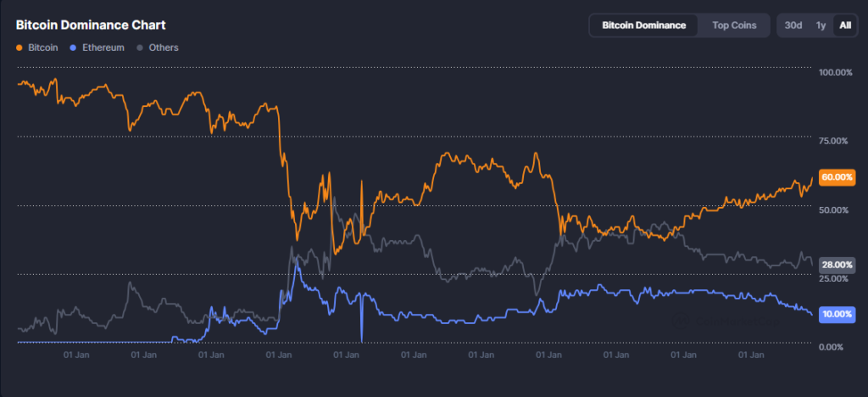Click the leftmost 01 Jan axis label

(77, 355)
